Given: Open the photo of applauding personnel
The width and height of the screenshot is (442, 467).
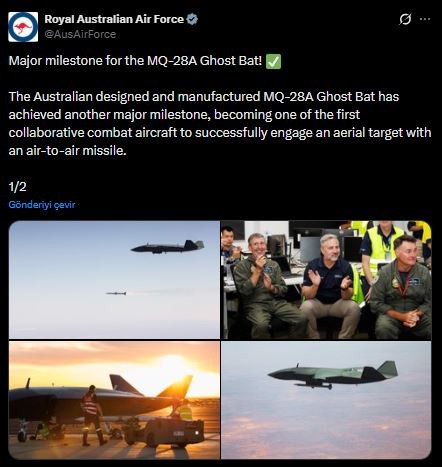Looking at the screenshot, I should (x=326, y=280).
